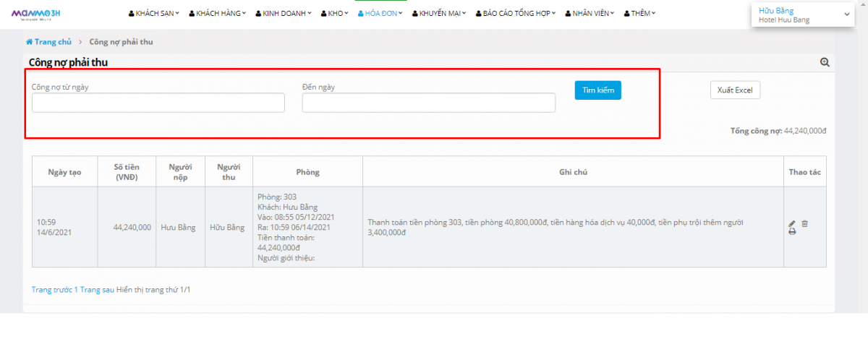
Task: Click the home icon in the breadcrumb
Action: coord(30,42)
